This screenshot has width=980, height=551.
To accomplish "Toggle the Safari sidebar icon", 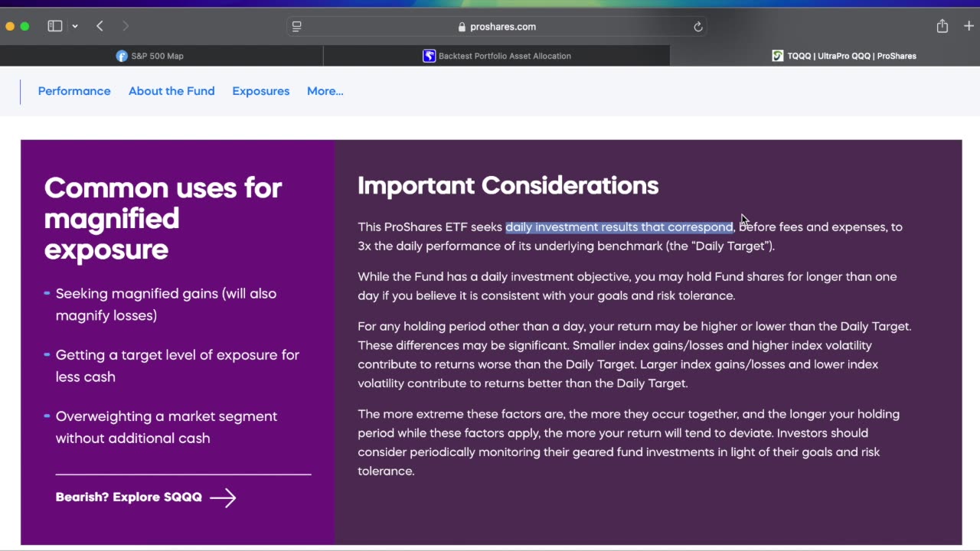I will [54, 26].
